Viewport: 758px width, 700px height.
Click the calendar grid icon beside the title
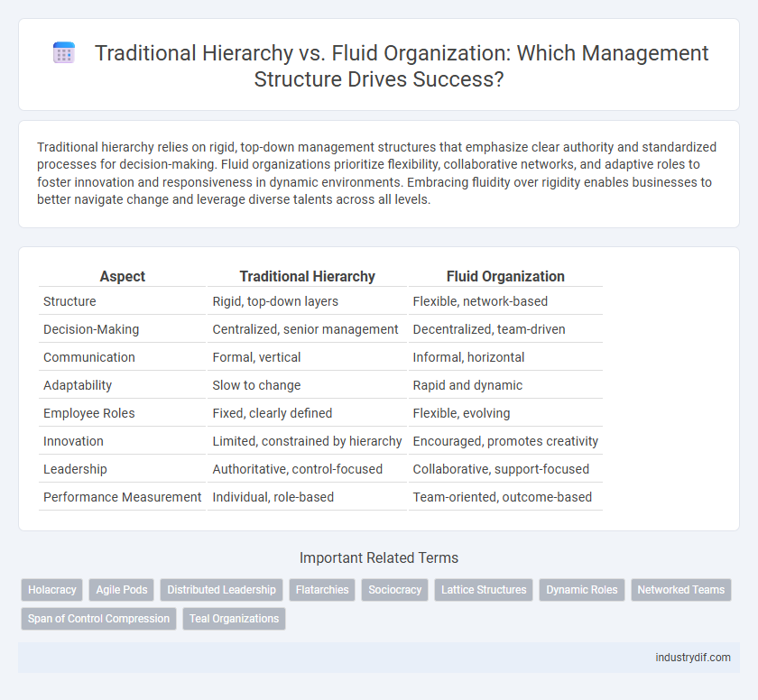(x=64, y=52)
